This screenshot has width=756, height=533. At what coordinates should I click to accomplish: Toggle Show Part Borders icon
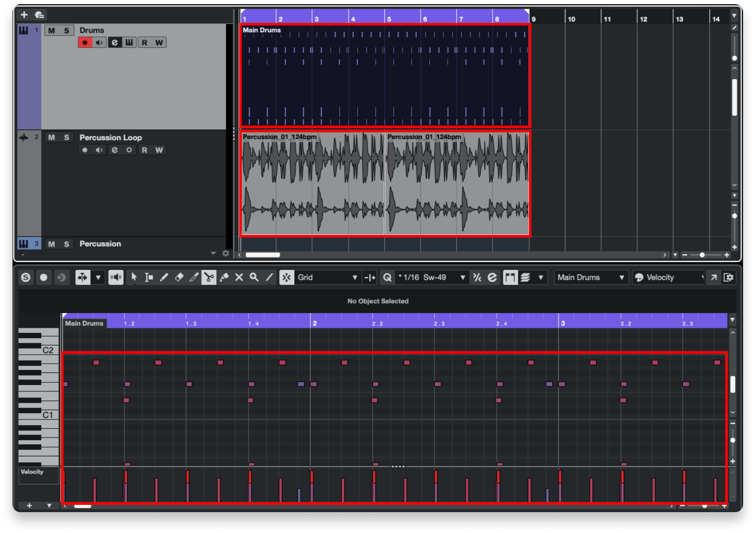(x=510, y=277)
